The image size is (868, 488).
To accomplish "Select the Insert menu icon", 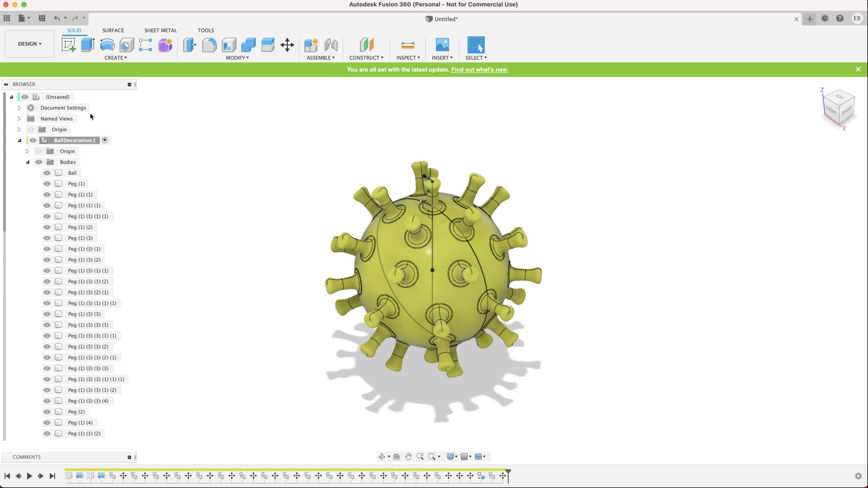I will [x=441, y=45].
